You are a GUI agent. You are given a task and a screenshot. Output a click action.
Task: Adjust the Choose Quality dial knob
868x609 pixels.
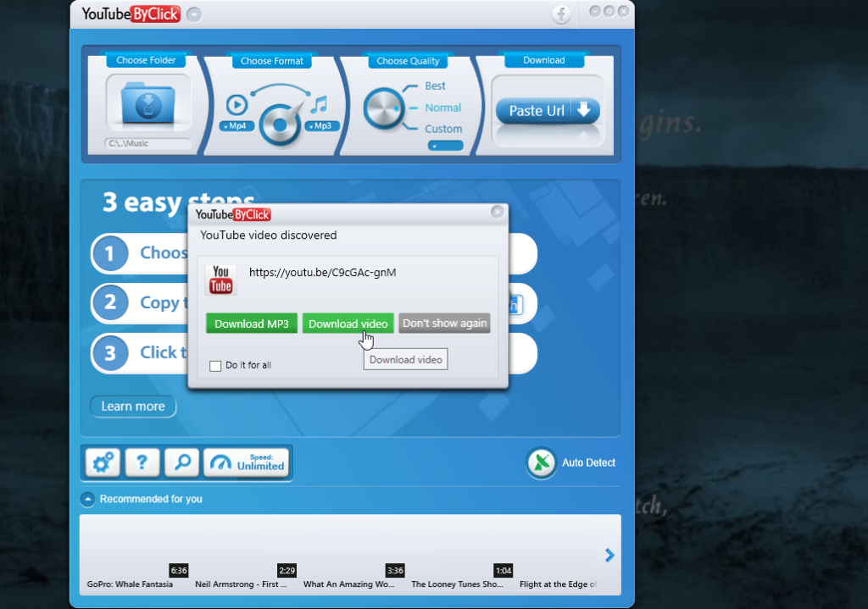384,108
